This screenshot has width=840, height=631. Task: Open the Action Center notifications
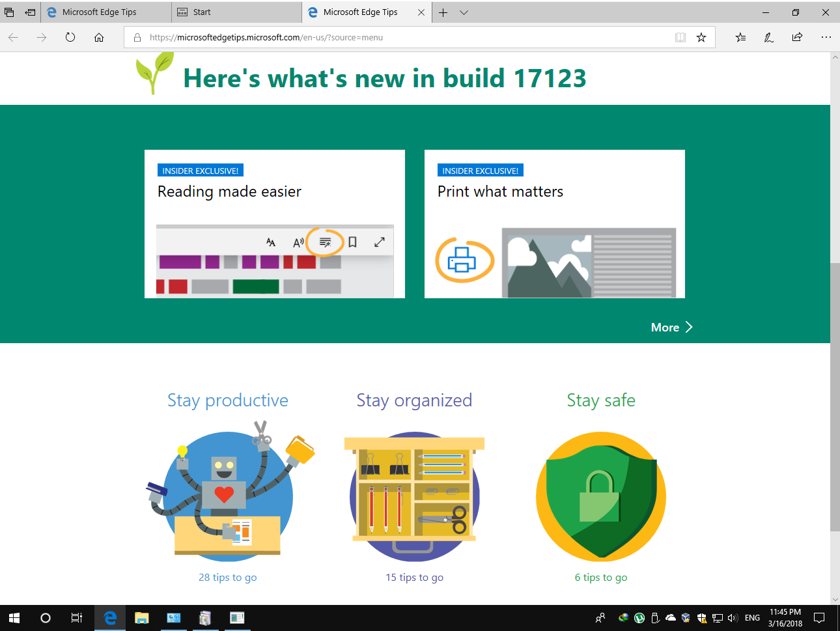[819, 618]
